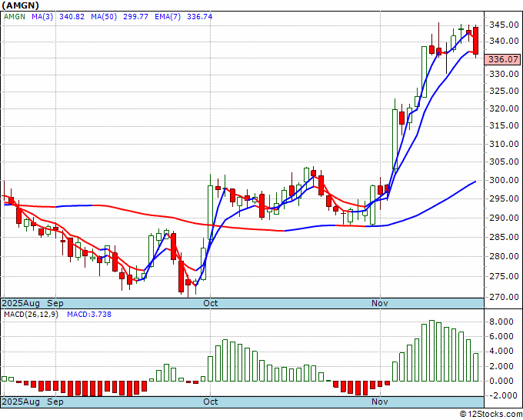The image size is (523, 420).
Task: Click the last red candlestick near 345
Action: point(475,41)
